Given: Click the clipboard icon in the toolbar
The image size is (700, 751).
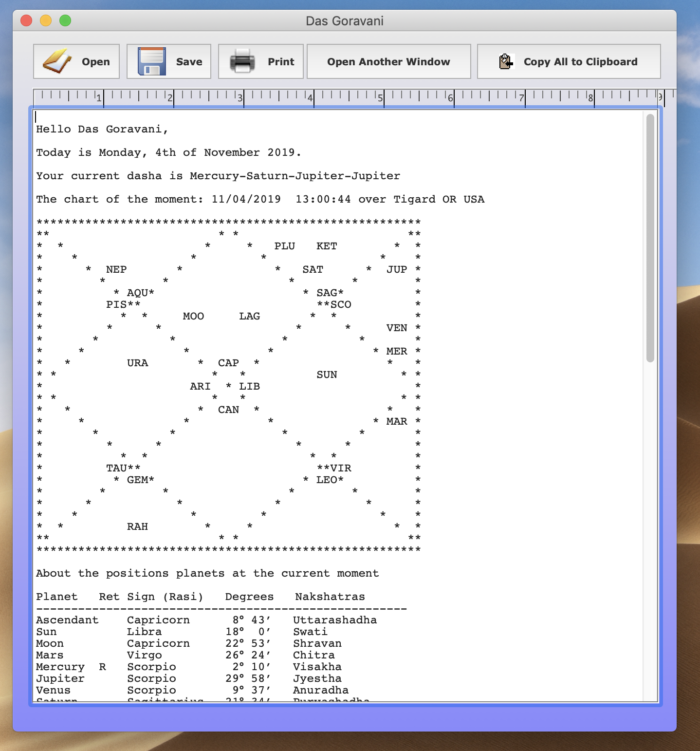Looking at the screenshot, I should (x=506, y=62).
